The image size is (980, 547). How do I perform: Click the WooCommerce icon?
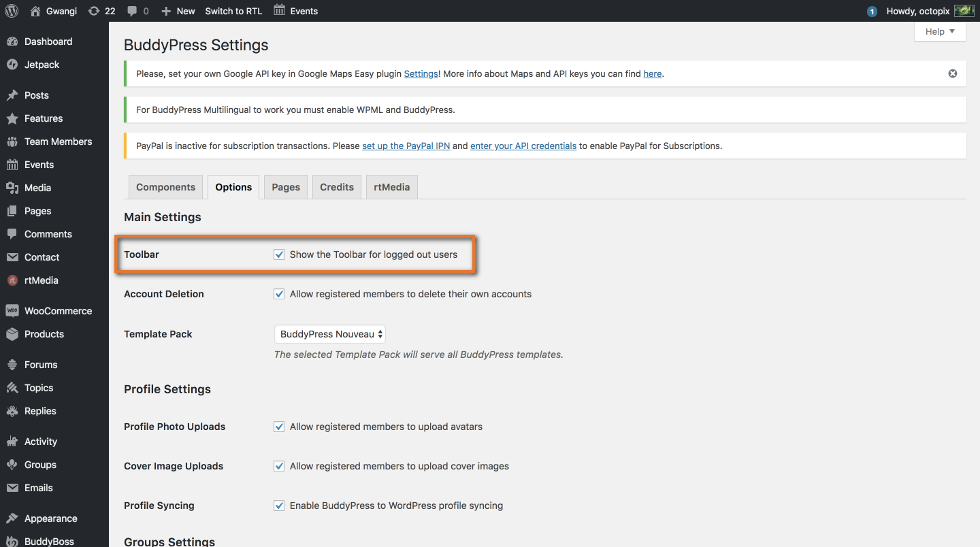point(12,311)
